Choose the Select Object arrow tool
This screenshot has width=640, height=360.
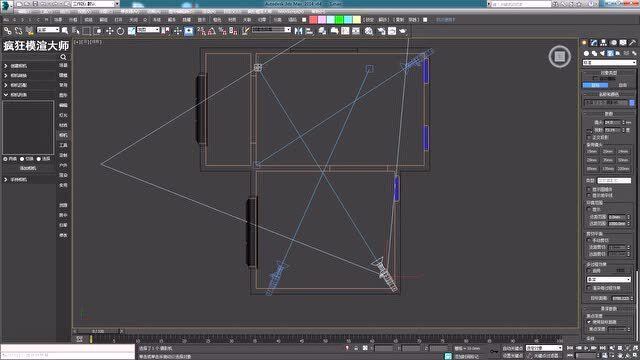point(65,31)
